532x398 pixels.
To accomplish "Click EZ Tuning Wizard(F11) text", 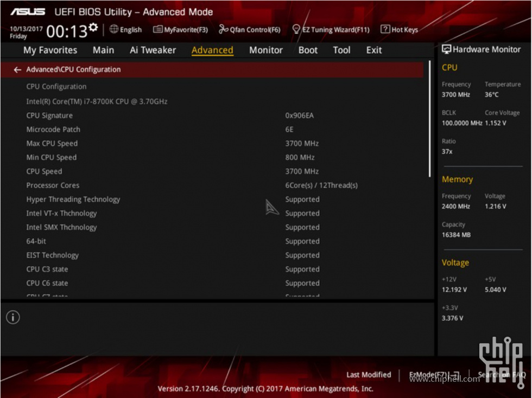I will pyautogui.click(x=336, y=30).
